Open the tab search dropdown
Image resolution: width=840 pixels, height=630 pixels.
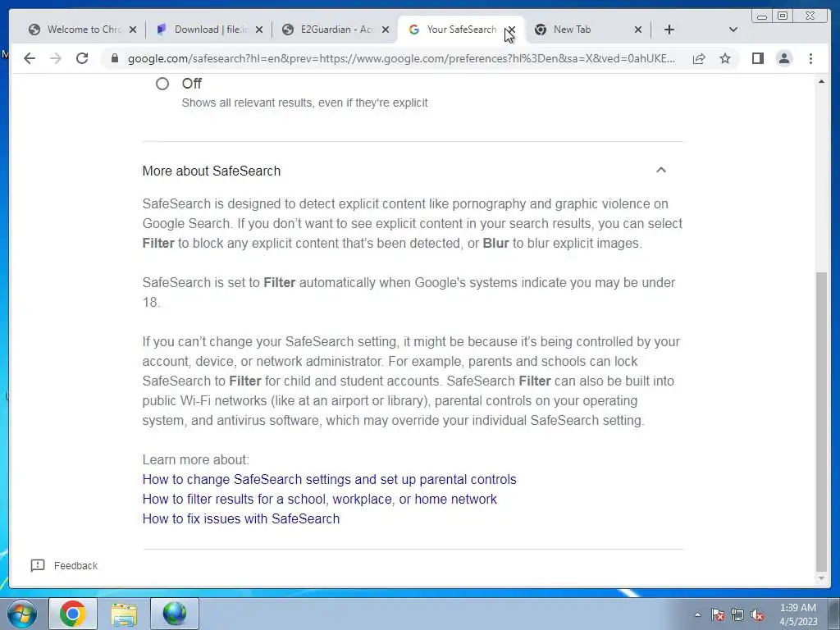click(733, 30)
